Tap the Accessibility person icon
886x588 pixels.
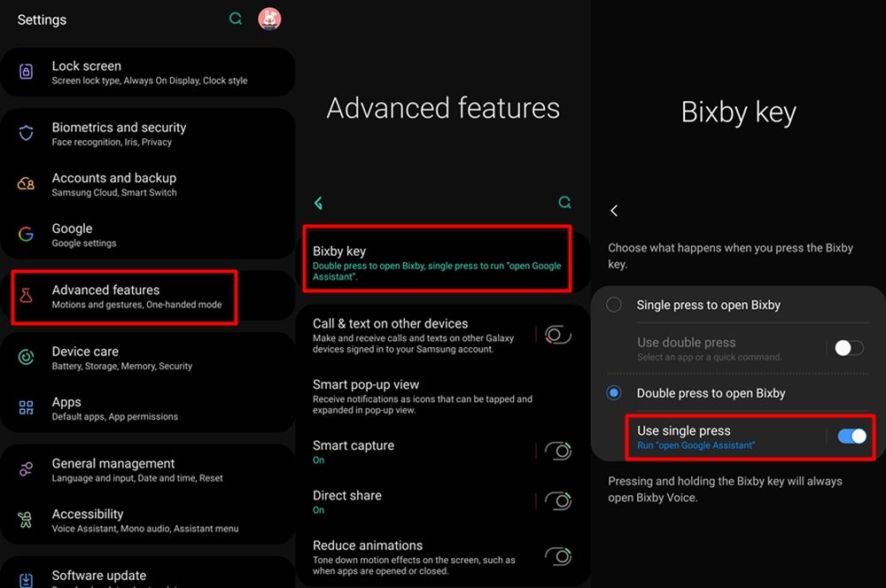click(x=25, y=520)
